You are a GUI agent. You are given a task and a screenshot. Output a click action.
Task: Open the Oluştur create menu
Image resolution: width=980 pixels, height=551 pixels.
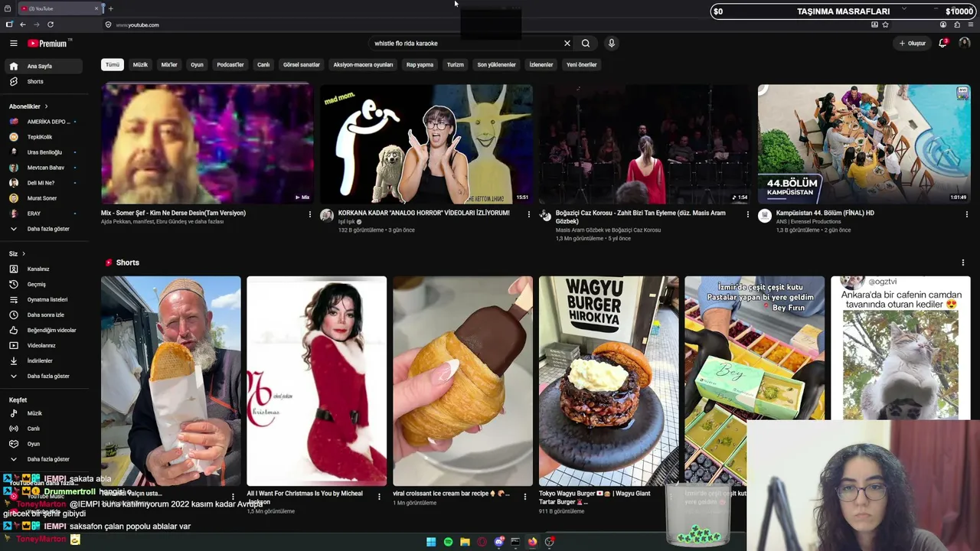(913, 44)
